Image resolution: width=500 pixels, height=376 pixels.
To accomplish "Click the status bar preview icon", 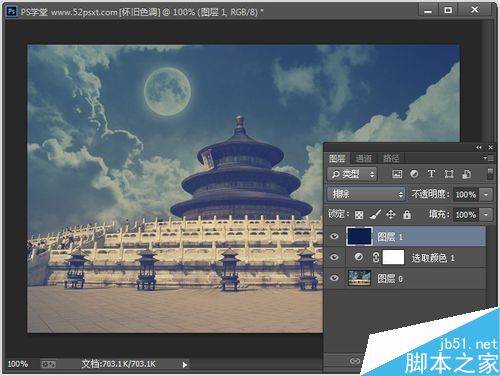I will [x=48, y=364].
